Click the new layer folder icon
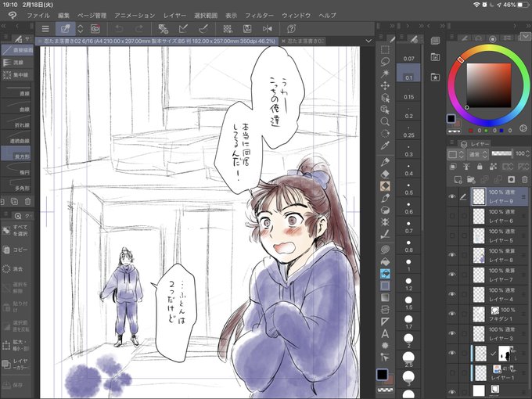Viewport: 532px width, 399px height. (x=471, y=179)
